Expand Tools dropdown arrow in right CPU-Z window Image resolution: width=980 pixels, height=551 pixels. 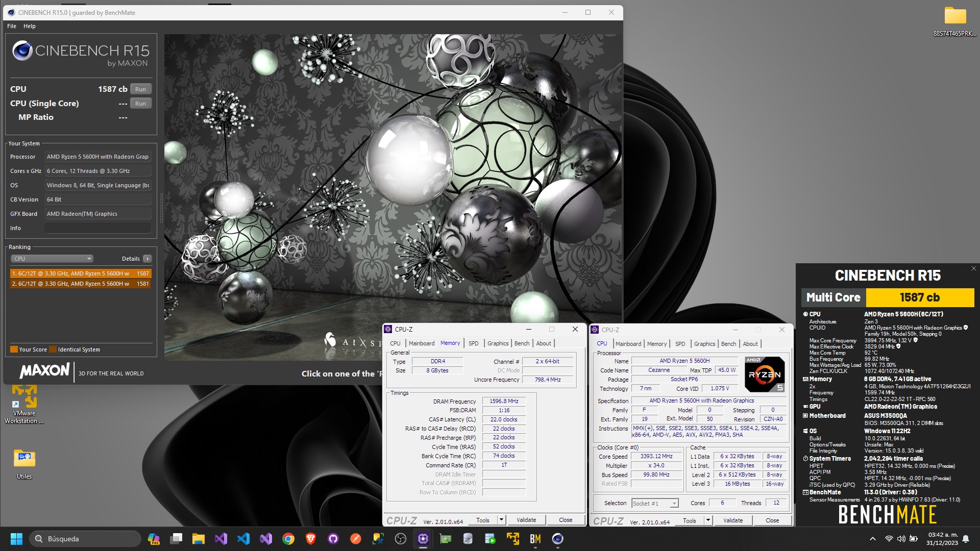(708, 520)
